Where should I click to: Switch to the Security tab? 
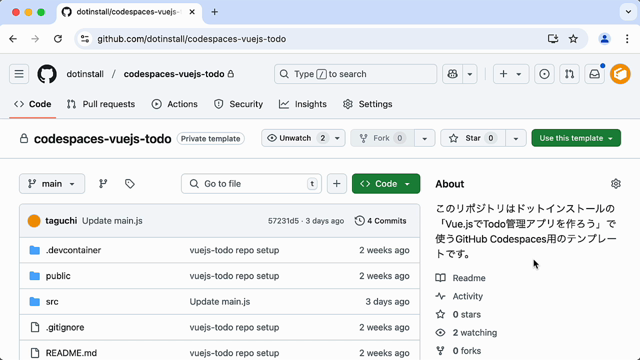tap(238, 104)
